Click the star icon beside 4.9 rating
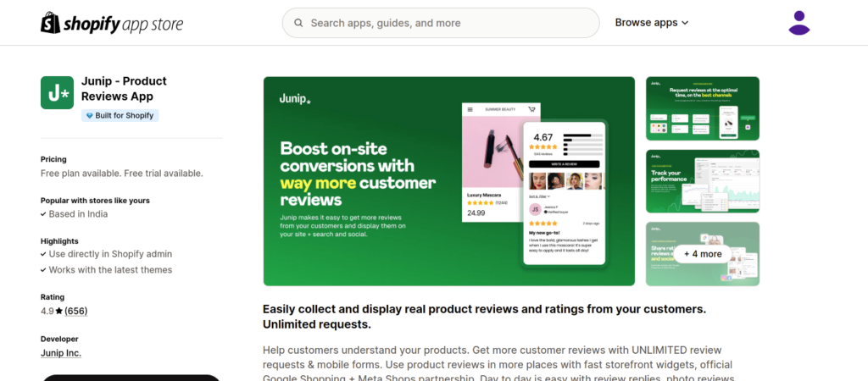 pyautogui.click(x=58, y=312)
